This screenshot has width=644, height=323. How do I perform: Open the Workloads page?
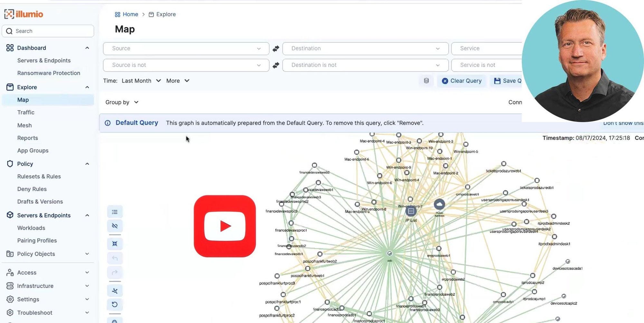coord(31,228)
